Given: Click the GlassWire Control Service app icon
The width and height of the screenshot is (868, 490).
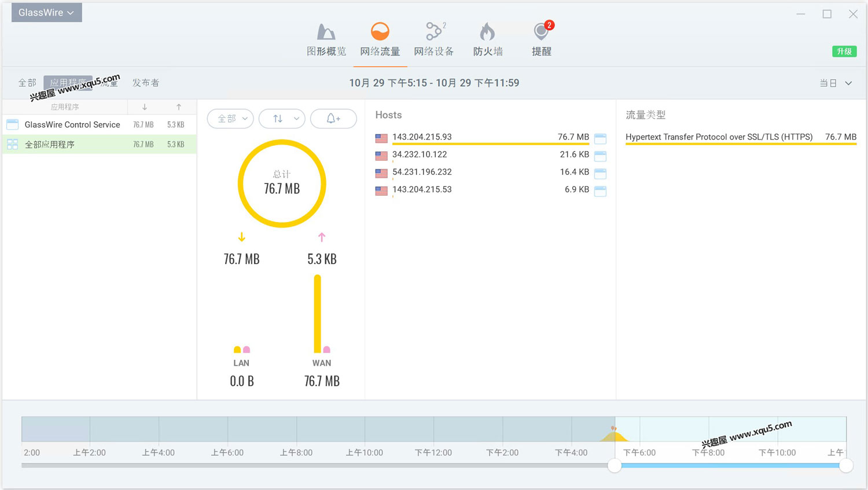Looking at the screenshot, I should coord(12,124).
